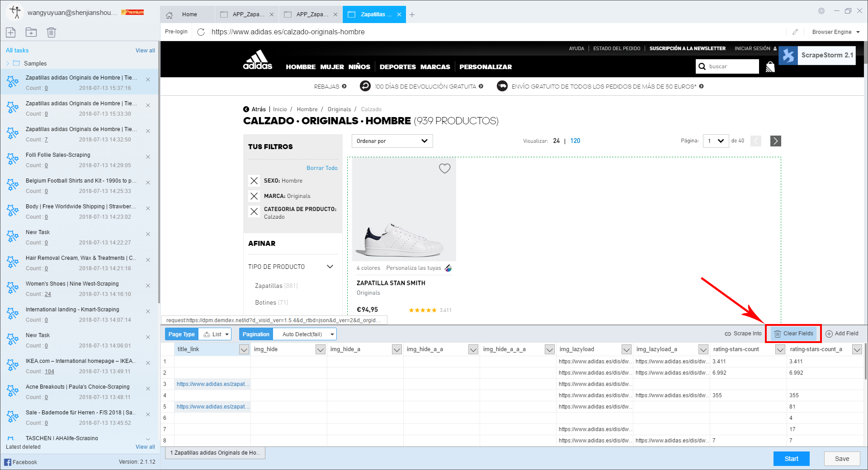
Task: Click the Pre-login button
Action: (x=176, y=32)
